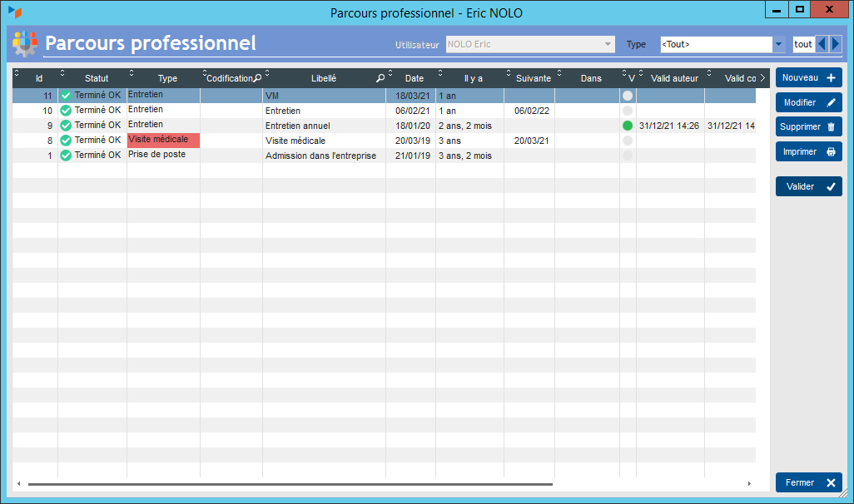Click the Imprimer printer button

808,152
